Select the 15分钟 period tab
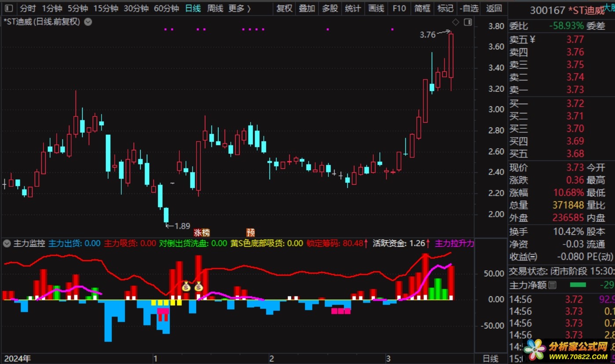 (106, 8)
